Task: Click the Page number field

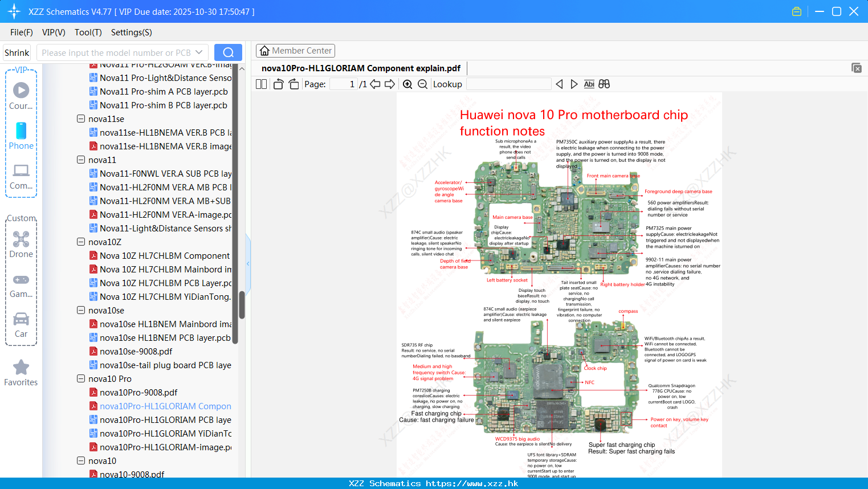Action: tap(344, 84)
